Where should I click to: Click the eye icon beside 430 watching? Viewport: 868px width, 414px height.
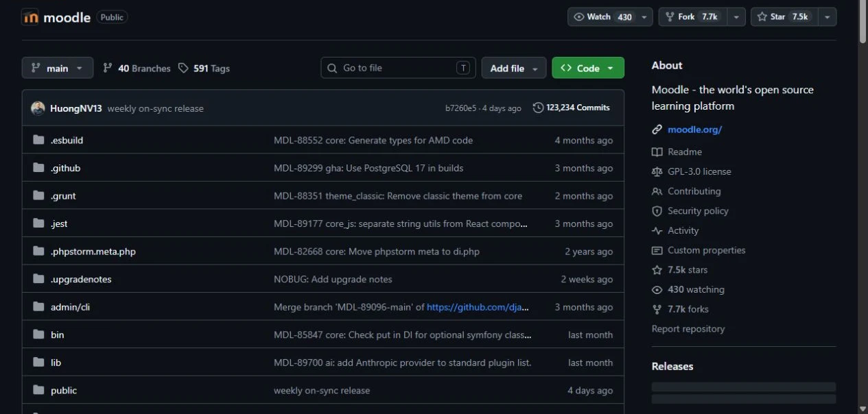tap(657, 289)
